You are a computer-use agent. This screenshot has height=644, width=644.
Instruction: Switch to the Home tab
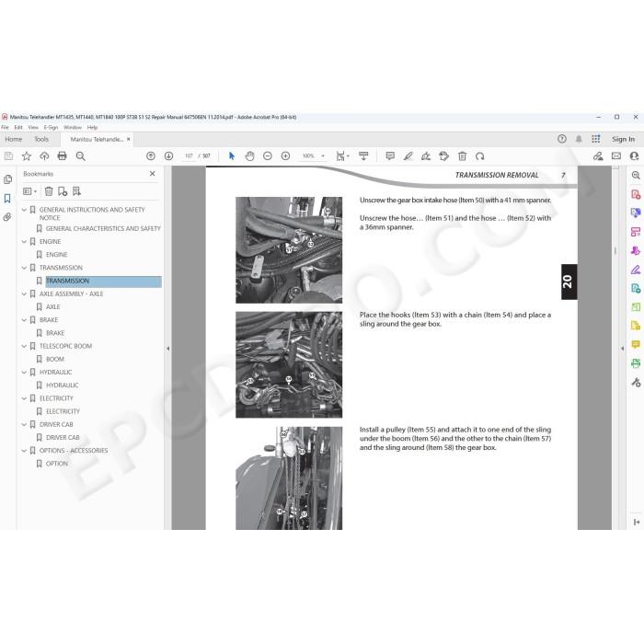(14, 139)
